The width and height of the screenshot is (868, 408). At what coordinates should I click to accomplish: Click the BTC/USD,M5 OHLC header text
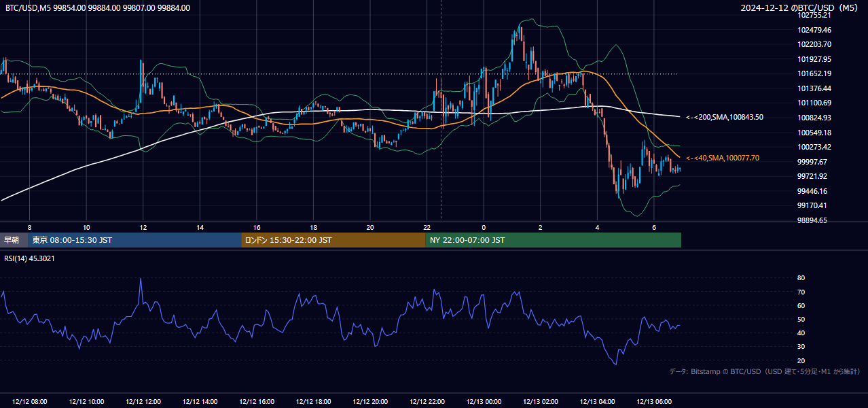[98, 7]
